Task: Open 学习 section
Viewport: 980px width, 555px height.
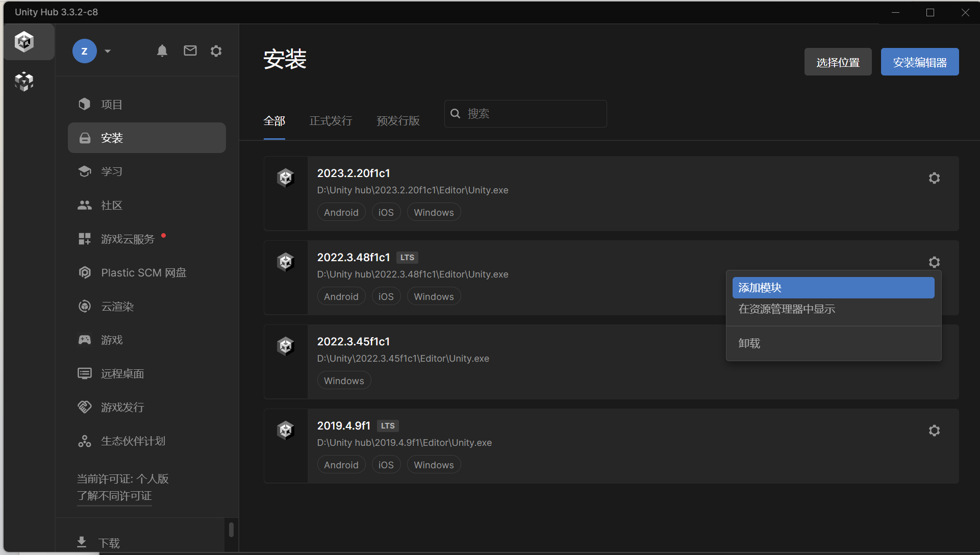Action: pos(147,171)
